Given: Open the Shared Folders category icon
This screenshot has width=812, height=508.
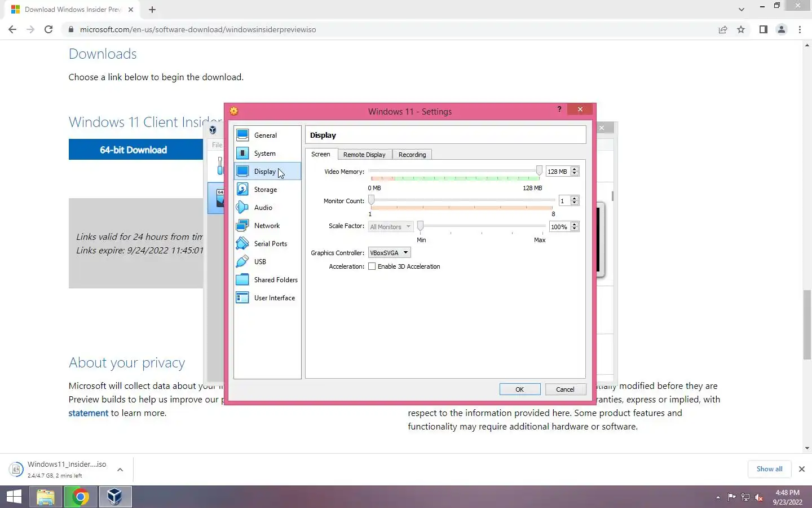Looking at the screenshot, I should pos(242,279).
